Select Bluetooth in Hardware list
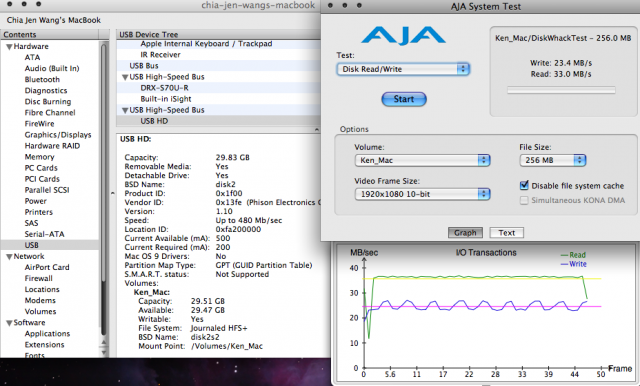Viewport: 640px width, 386px height. pyautogui.click(x=42, y=80)
